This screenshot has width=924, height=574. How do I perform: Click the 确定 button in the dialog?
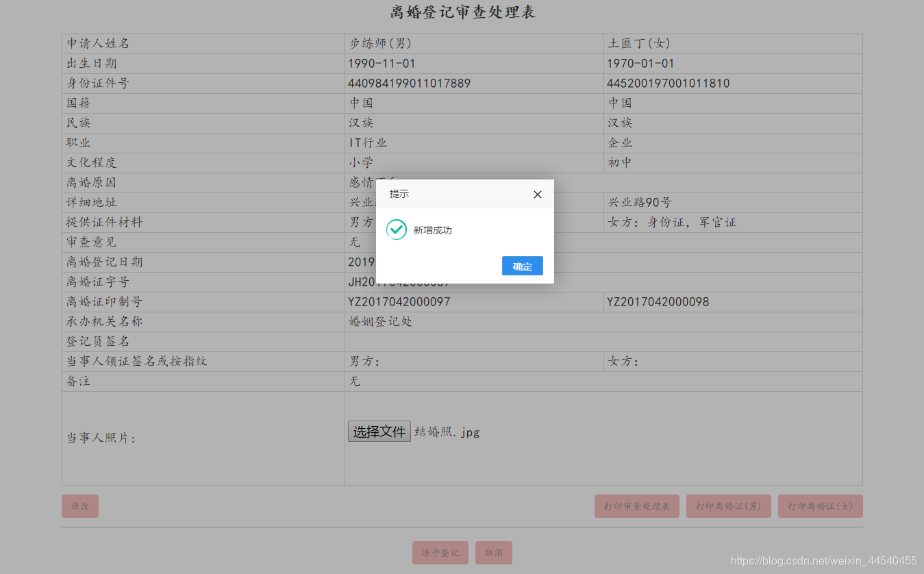tap(522, 266)
